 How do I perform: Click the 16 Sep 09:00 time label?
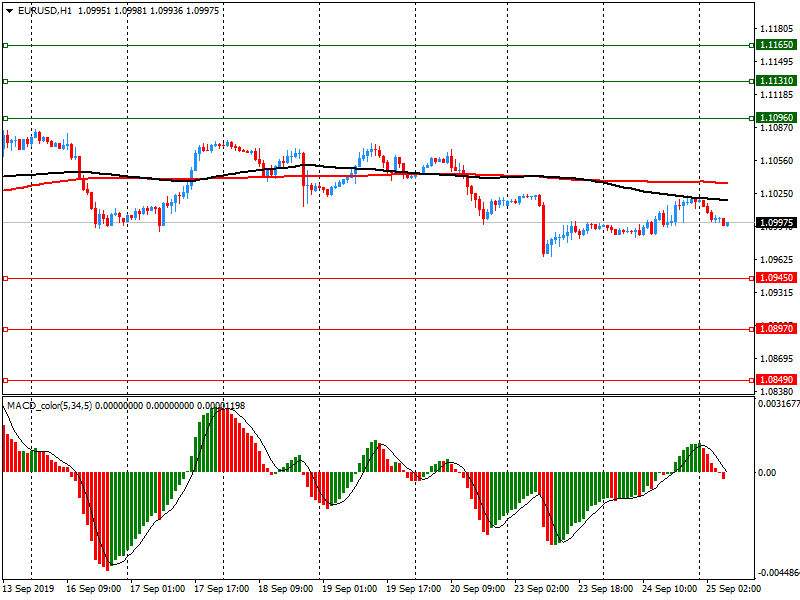[93, 588]
